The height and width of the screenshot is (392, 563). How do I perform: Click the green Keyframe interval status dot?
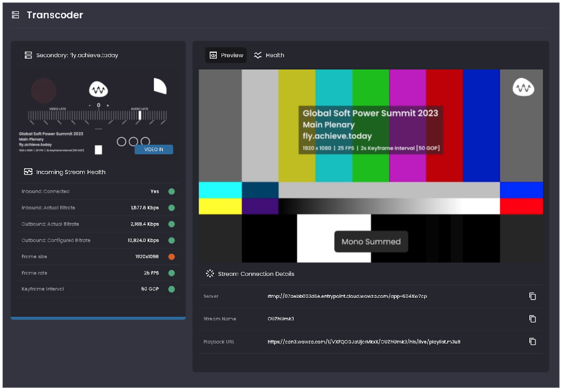[171, 289]
